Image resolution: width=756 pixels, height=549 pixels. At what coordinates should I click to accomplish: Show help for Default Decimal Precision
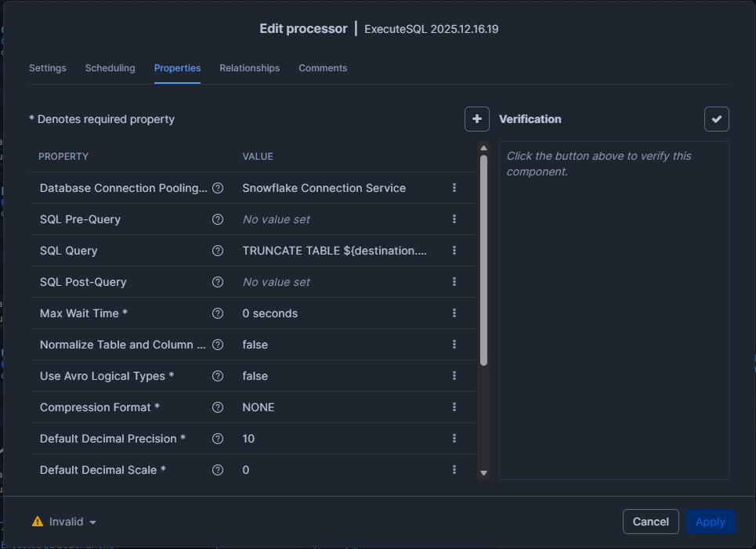click(218, 439)
